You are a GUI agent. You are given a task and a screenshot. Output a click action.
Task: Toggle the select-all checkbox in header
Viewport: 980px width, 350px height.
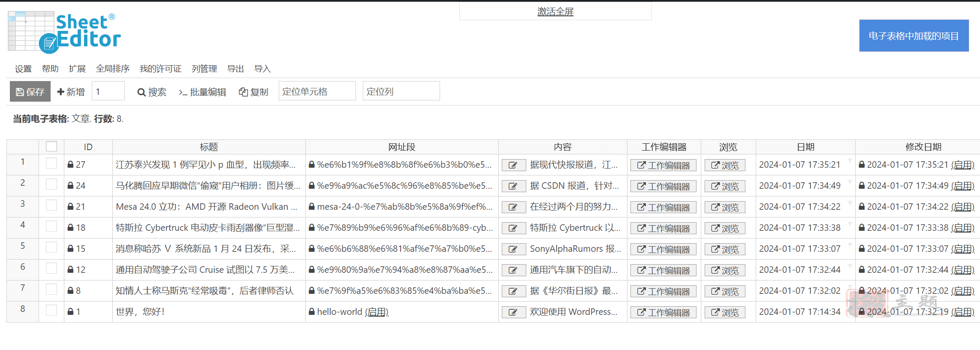tap(51, 146)
